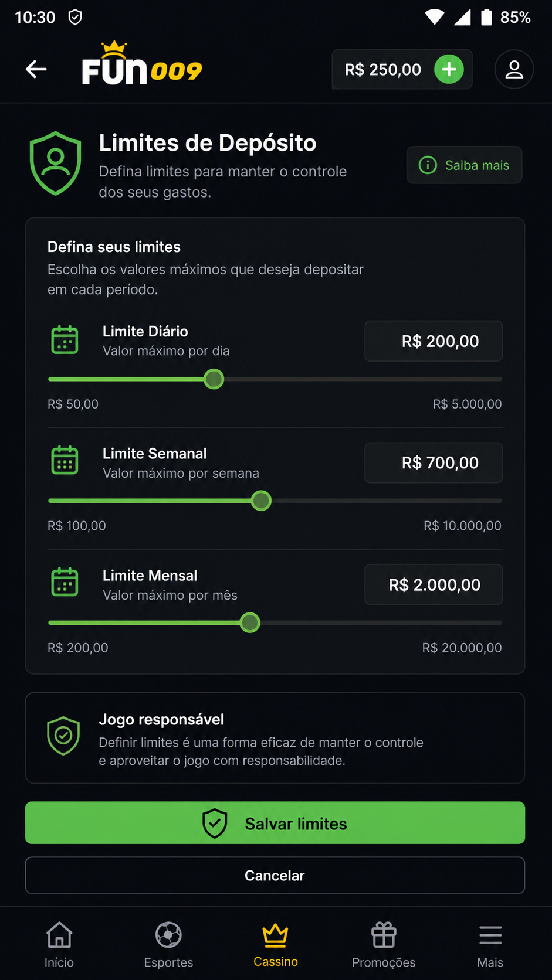This screenshot has height=980, width=552.
Task: Open the Mais menu
Action: pyautogui.click(x=490, y=944)
